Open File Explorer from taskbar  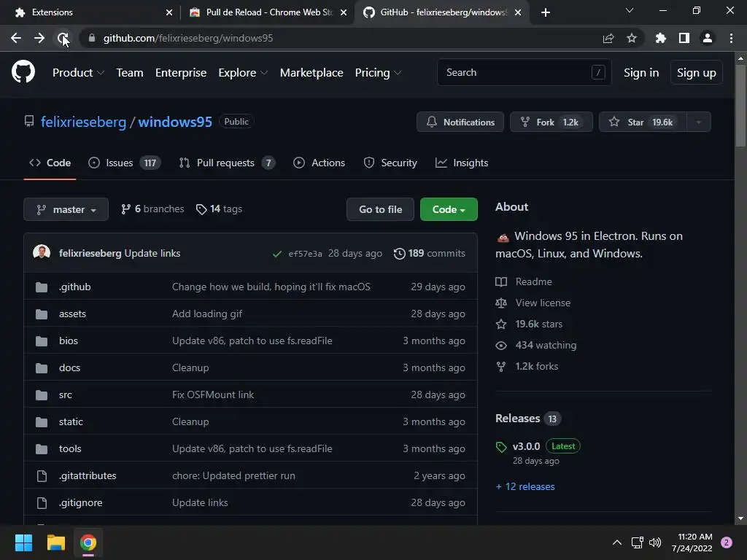click(x=55, y=542)
